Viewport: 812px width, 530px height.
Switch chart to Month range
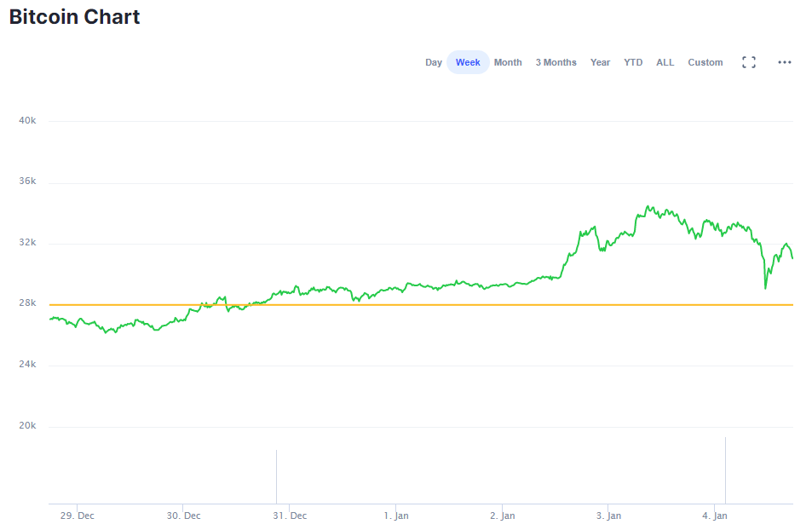508,62
